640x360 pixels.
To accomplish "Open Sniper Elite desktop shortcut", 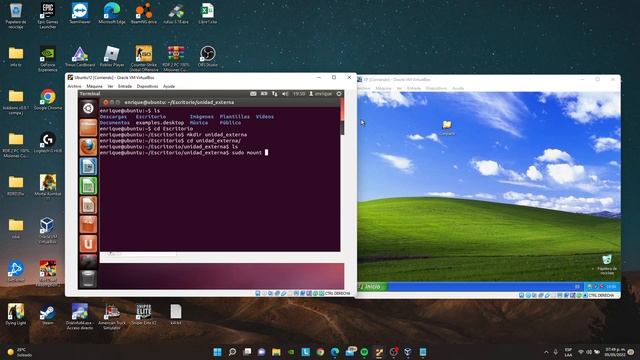I will (144, 315).
